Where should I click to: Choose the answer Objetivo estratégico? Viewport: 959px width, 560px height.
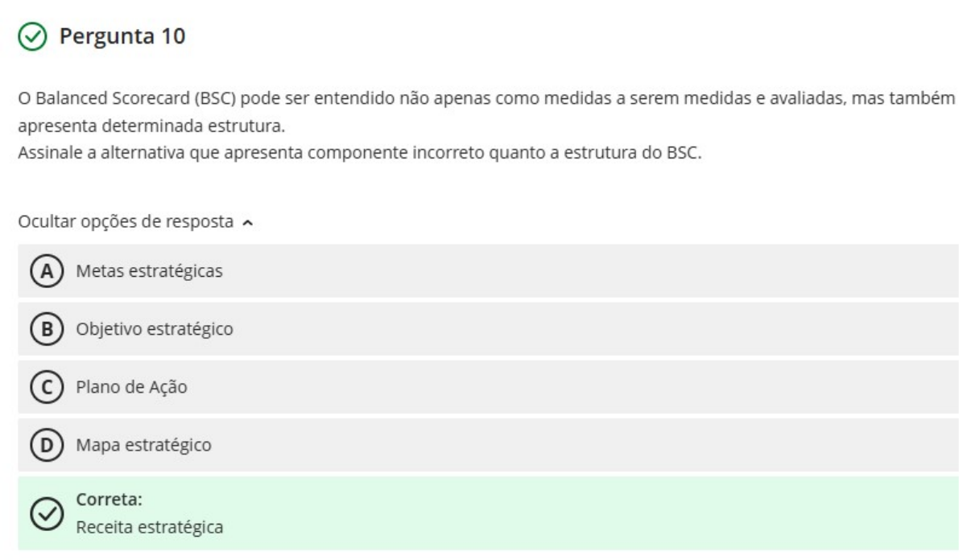pos(155,329)
